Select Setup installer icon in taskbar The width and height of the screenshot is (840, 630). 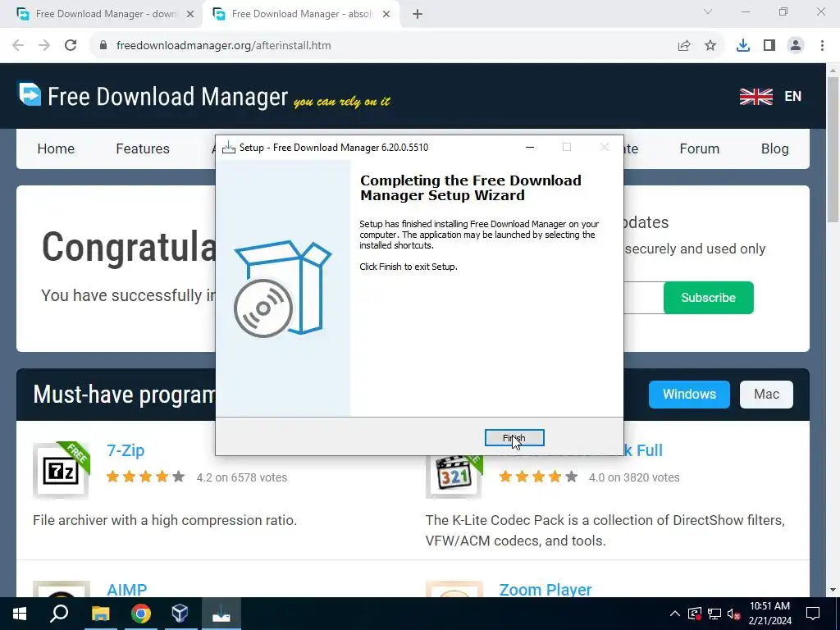(221, 614)
